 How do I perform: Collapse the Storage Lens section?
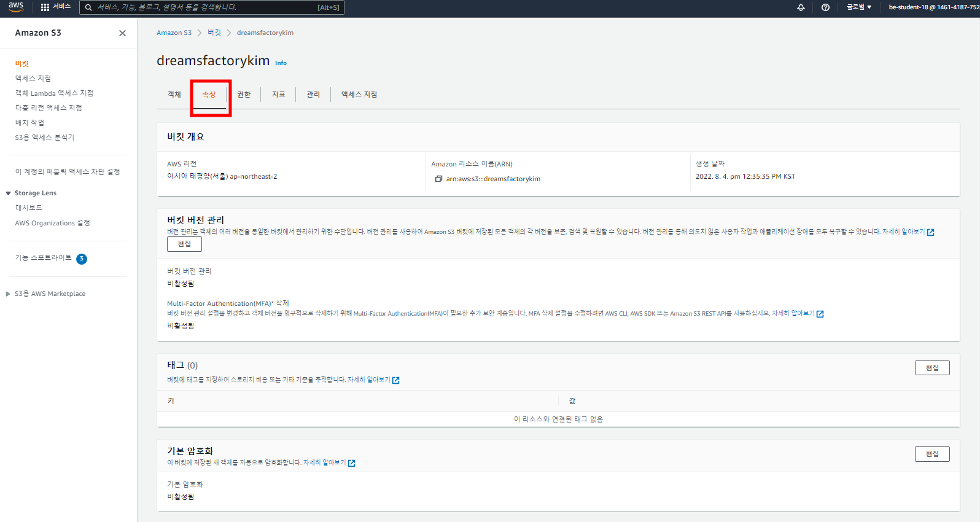point(8,193)
